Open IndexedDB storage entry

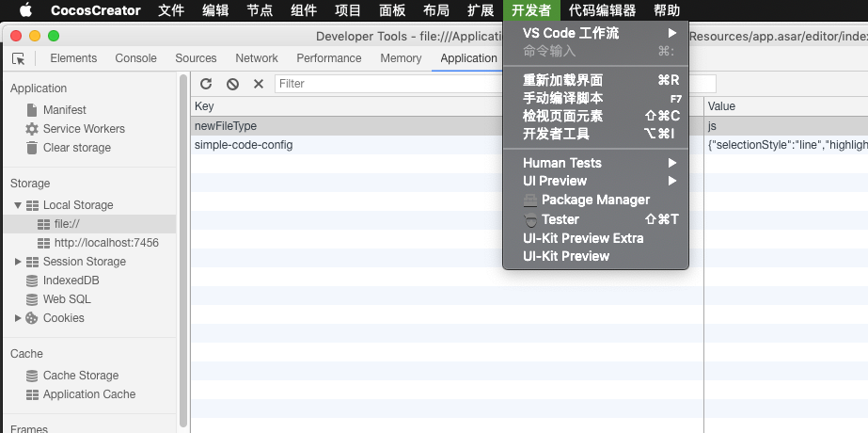point(71,281)
